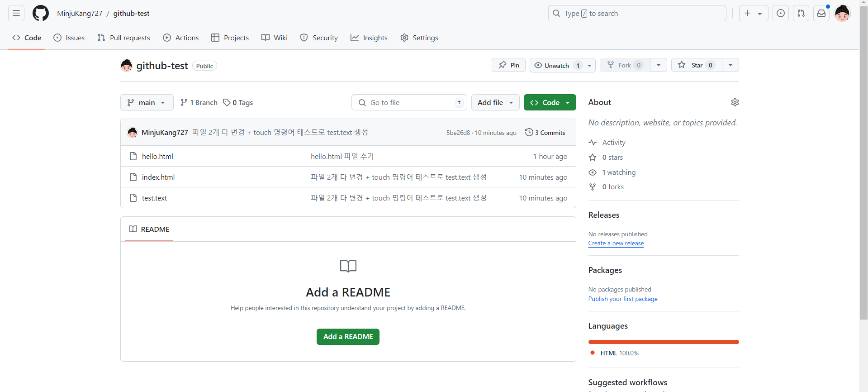868x392 pixels.
Task: Switch to the Projects tab
Action: (230, 38)
